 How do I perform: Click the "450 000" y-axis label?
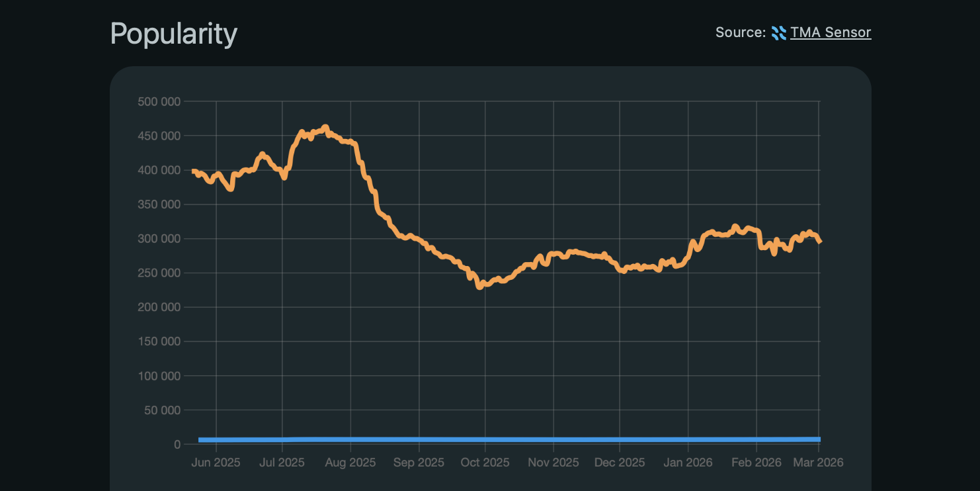[159, 136]
